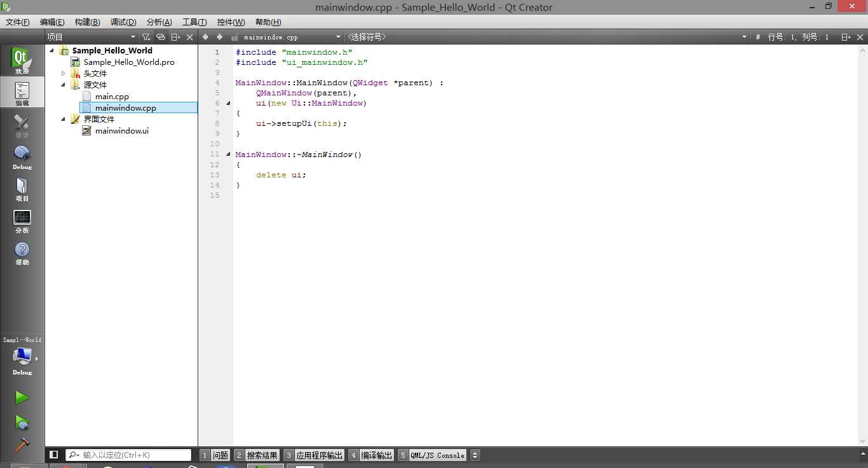
Task: Open the kit selector computer icon
Action: click(x=22, y=356)
